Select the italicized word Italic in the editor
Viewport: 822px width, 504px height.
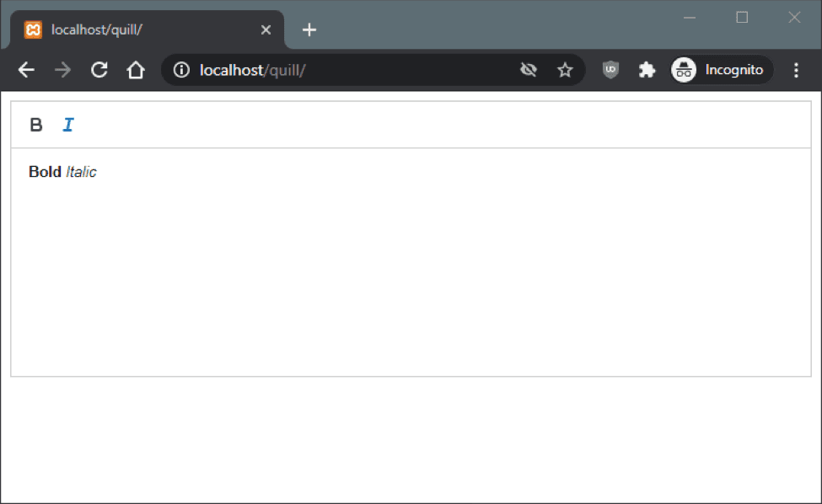(82, 171)
